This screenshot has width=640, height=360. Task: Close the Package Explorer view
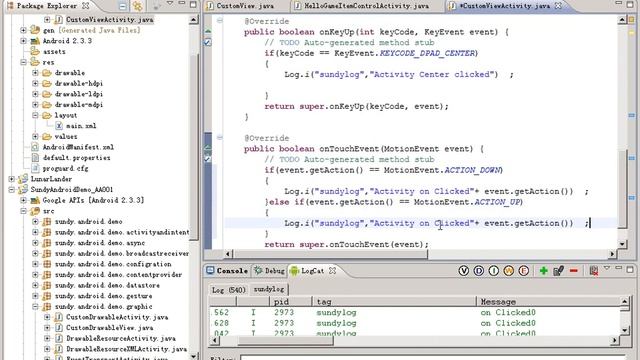(85, 6)
